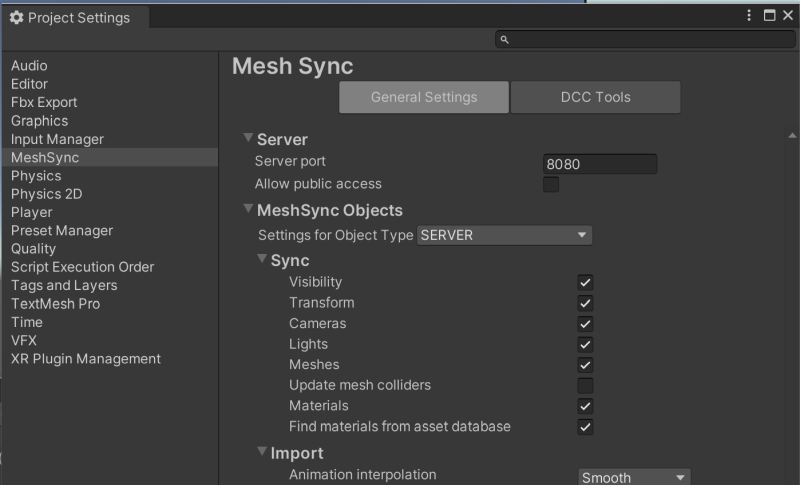Maximize the Project Settings window

point(769,15)
